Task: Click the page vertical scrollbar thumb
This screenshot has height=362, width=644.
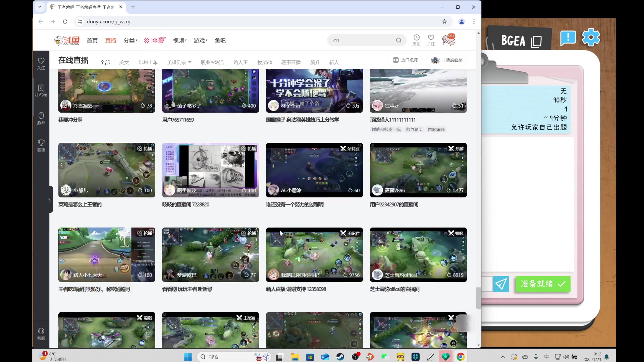Action: click(x=478, y=298)
